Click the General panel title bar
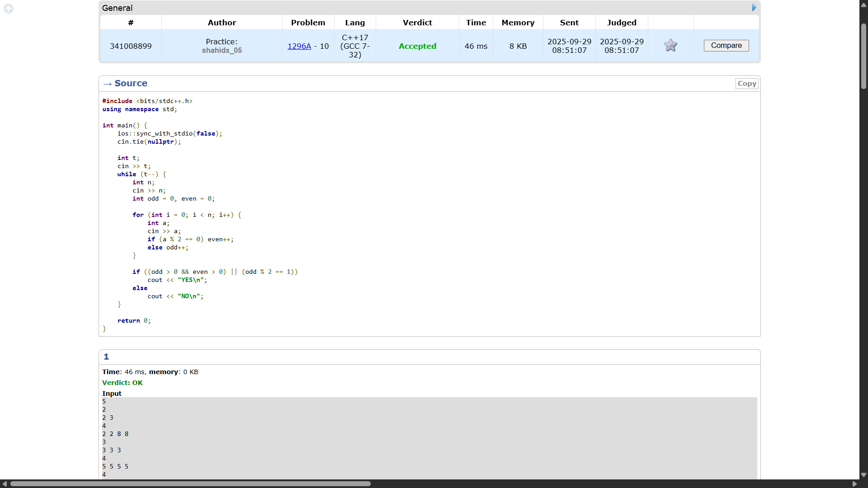The image size is (868, 488). (x=407, y=8)
